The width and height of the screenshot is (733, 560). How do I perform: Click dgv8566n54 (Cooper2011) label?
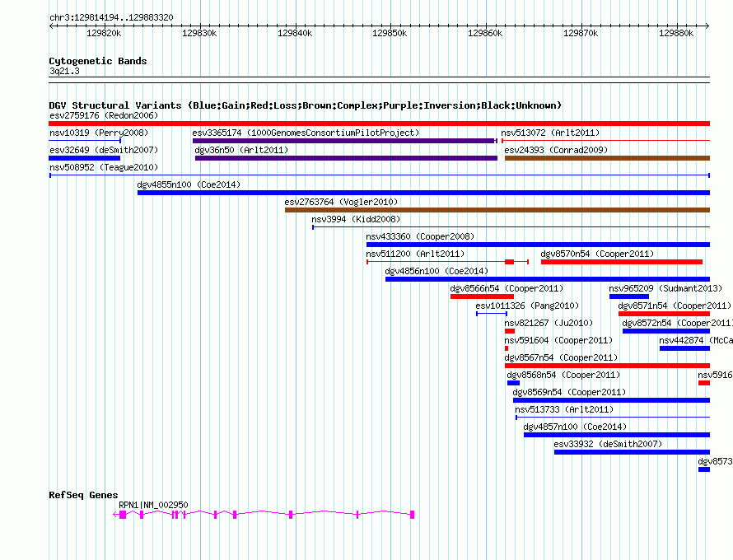coord(507,288)
